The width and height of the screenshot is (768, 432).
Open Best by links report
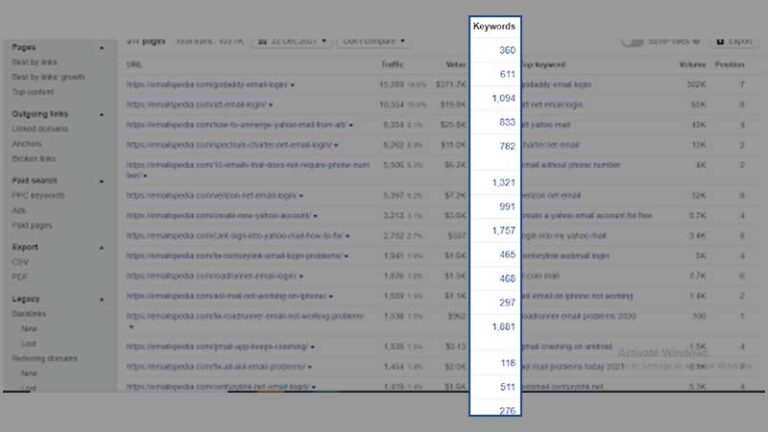[34, 62]
